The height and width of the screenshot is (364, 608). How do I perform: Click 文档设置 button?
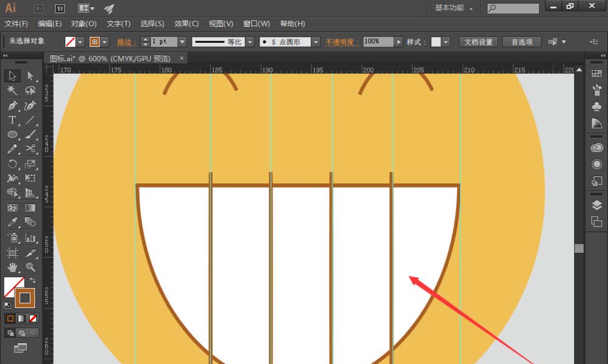pyautogui.click(x=478, y=42)
